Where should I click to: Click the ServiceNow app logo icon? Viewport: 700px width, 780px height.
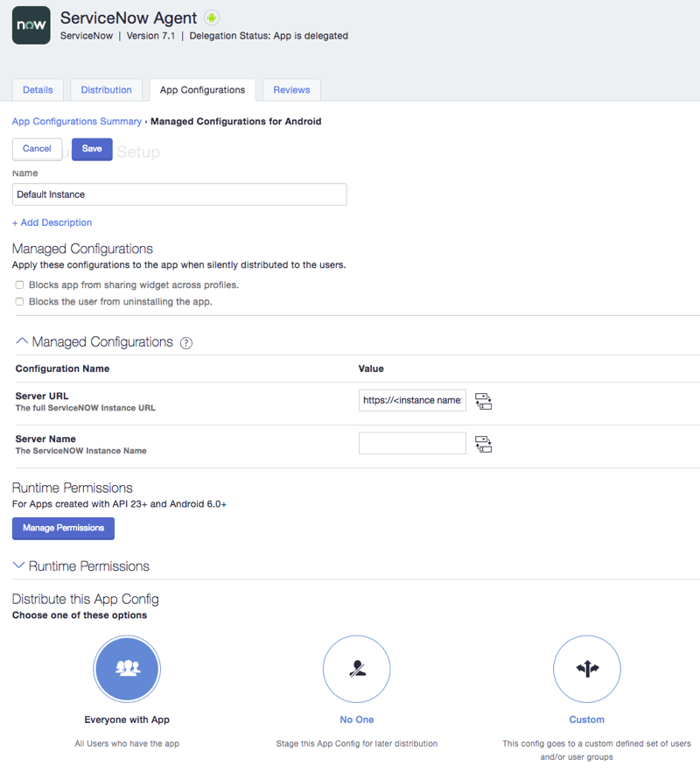31,25
